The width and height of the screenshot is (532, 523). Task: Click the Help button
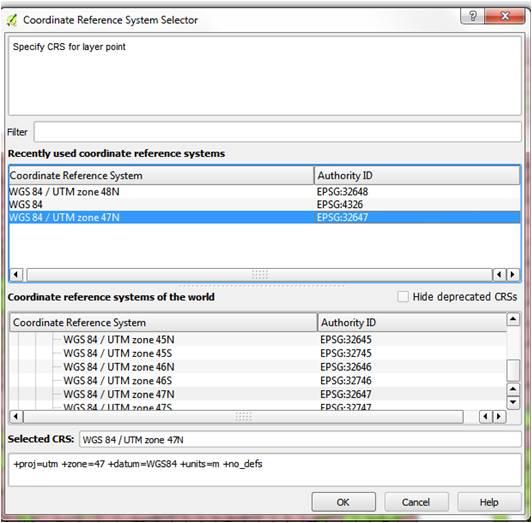[489, 502]
